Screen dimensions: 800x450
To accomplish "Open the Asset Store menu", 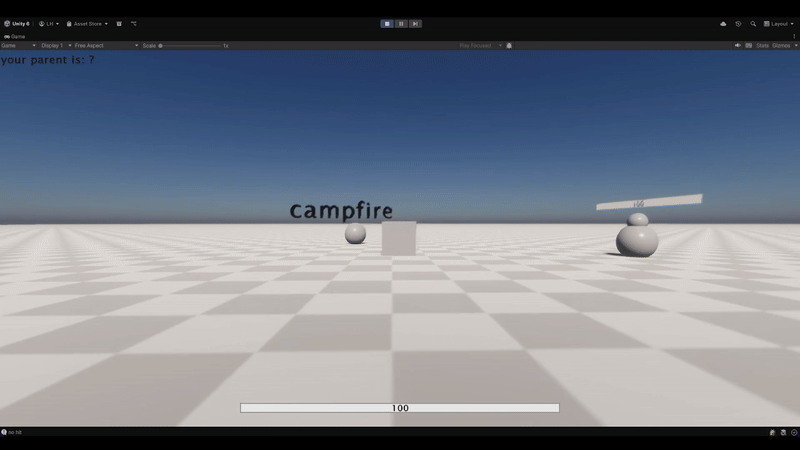I will pyautogui.click(x=87, y=23).
